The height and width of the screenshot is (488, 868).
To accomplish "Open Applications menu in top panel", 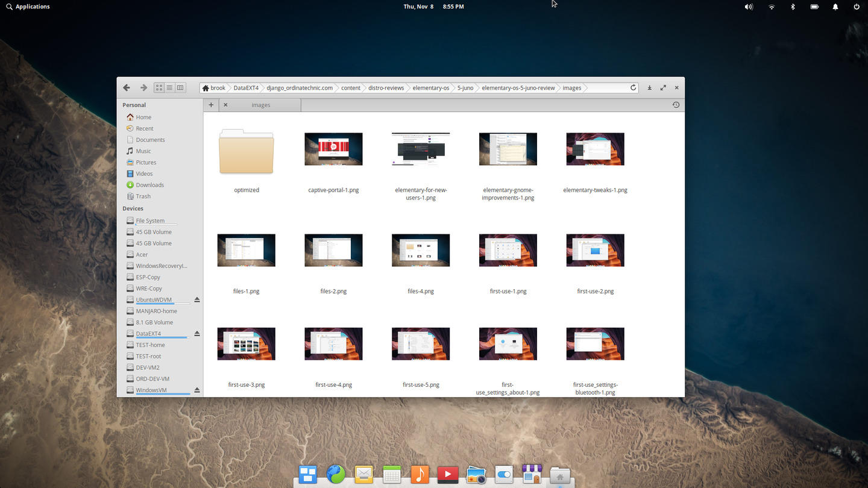I will (x=28, y=7).
